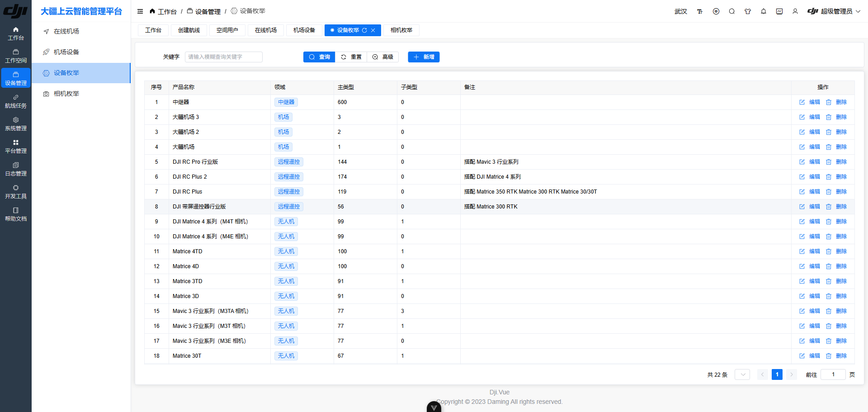Expand the 高级 advanced search options
Screen dimensions: 868x412
(383, 57)
